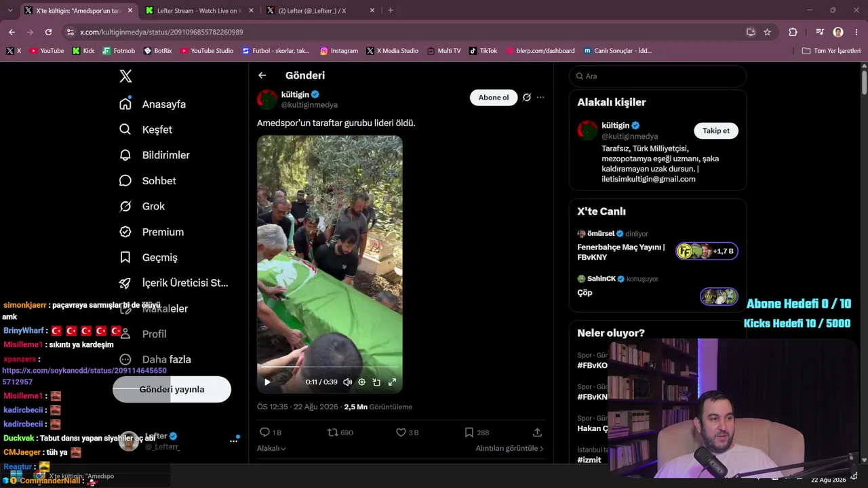
Task: Open İçerik Üreticisi Stüdyosu
Action: 174,283
